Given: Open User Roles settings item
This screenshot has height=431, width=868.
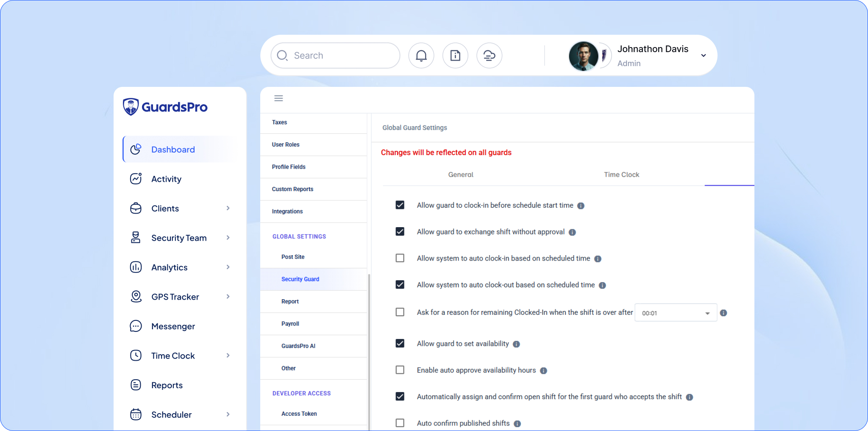Looking at the screenshot, I should coord(314,145).
